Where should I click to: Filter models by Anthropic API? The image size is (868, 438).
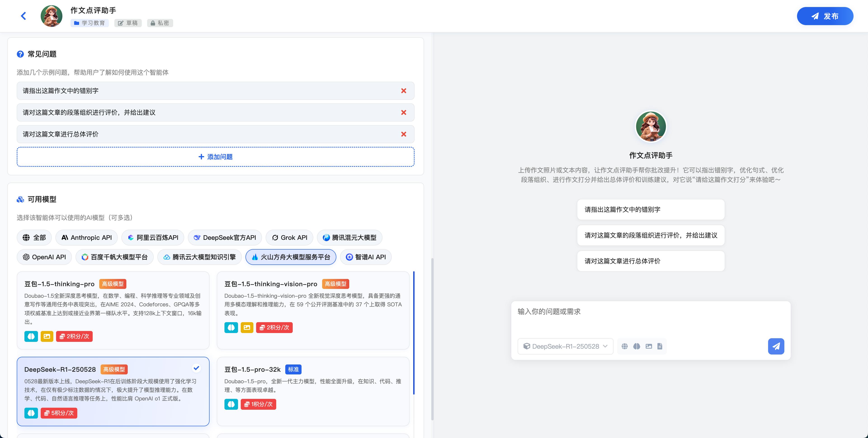pos(86,237)
